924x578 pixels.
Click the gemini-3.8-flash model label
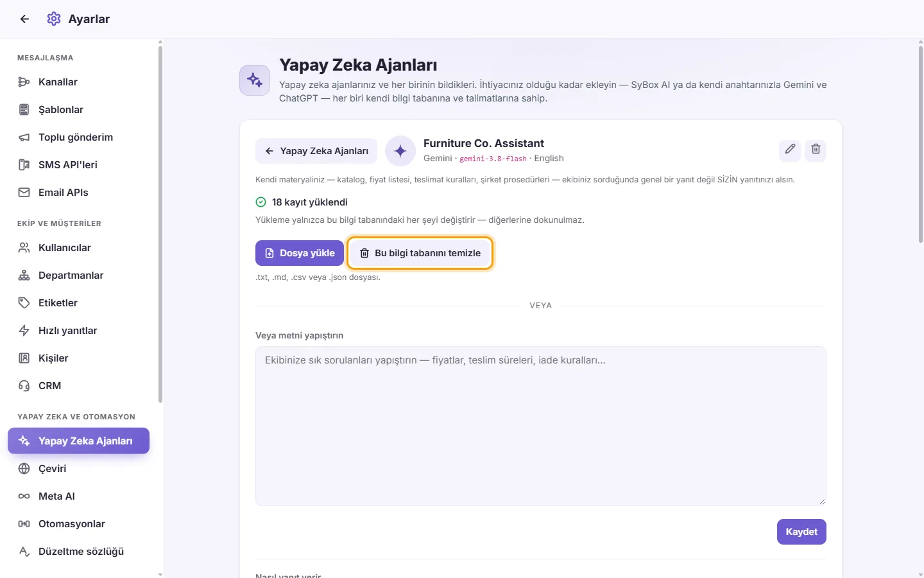[x=493, y=159]
